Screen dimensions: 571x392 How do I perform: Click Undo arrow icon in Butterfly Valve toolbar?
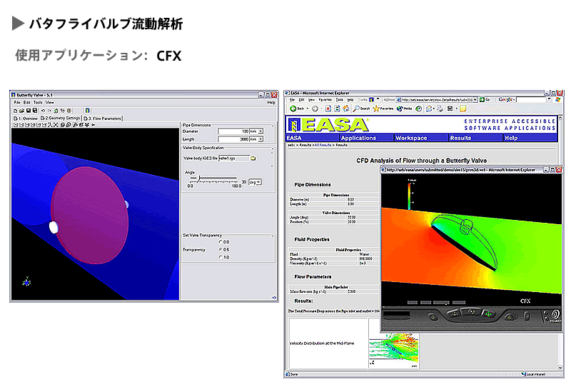[43, 111]
